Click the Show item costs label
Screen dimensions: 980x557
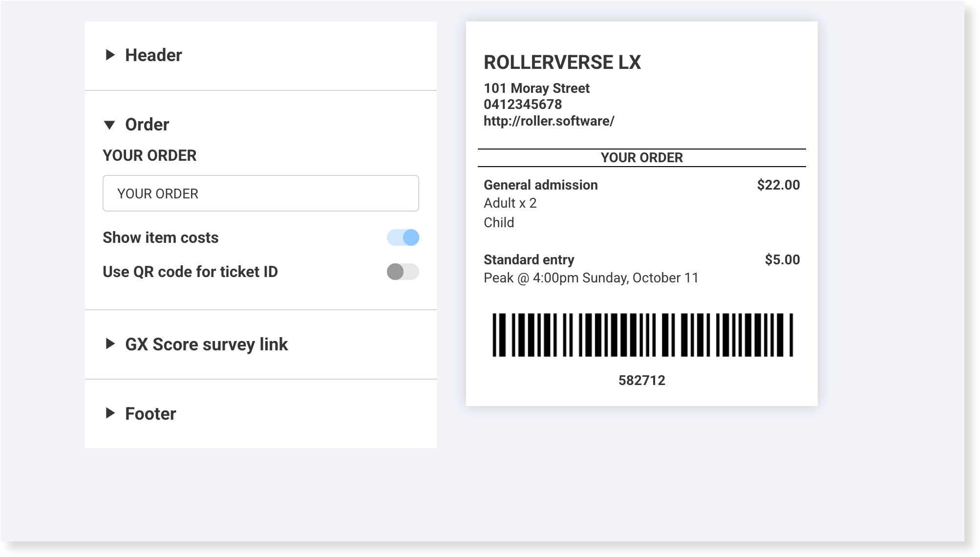tap(161, 238)
